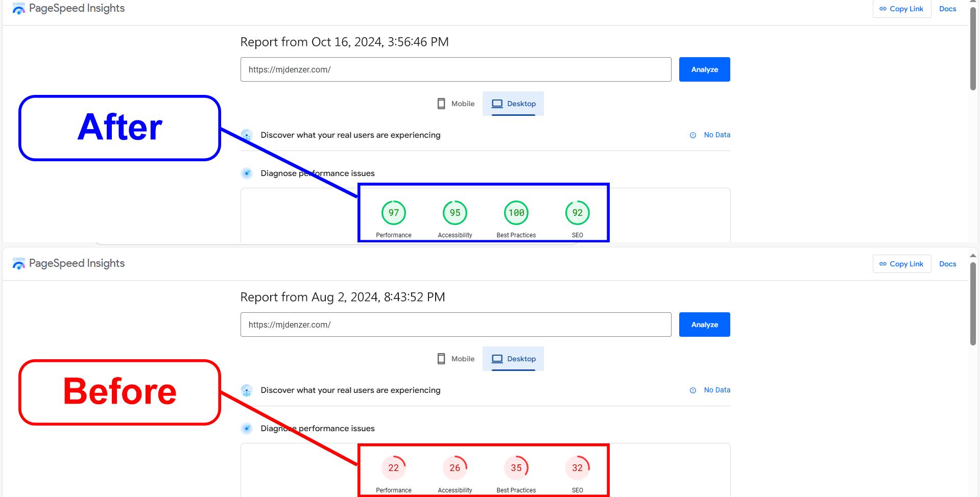Open the Performance score 22 gauge
Viewport: 980px width, 497px height.
coord(394,468)
